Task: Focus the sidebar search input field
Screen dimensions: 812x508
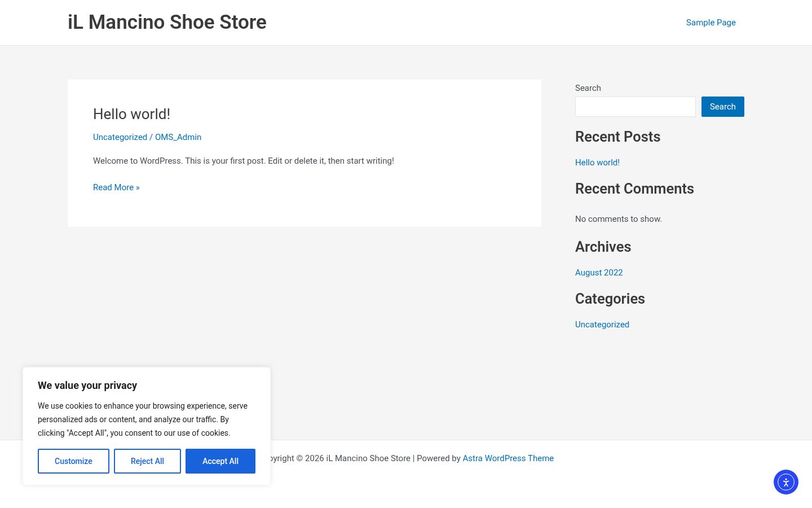Action: 635,107
